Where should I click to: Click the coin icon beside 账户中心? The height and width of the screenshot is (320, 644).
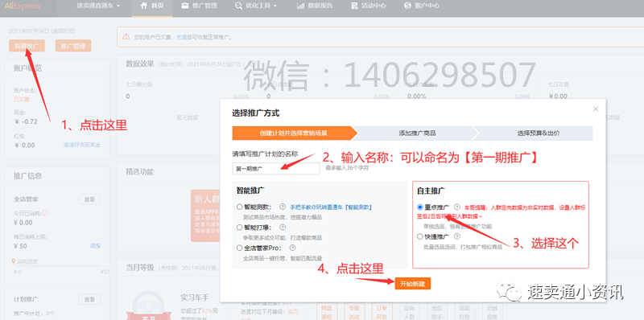point(407,6)
